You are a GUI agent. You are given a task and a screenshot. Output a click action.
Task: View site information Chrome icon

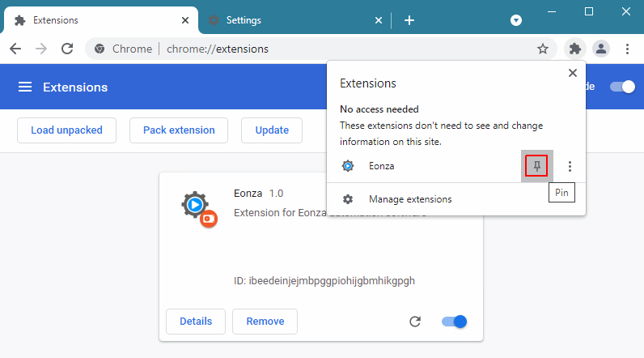click(x=100, y=49)
